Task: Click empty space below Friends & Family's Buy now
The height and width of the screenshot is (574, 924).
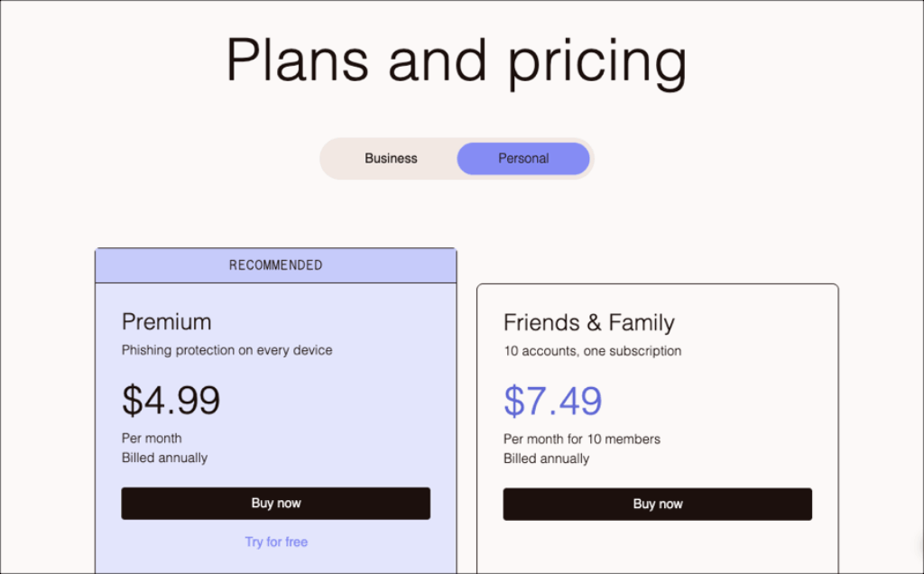Action: 658,547
